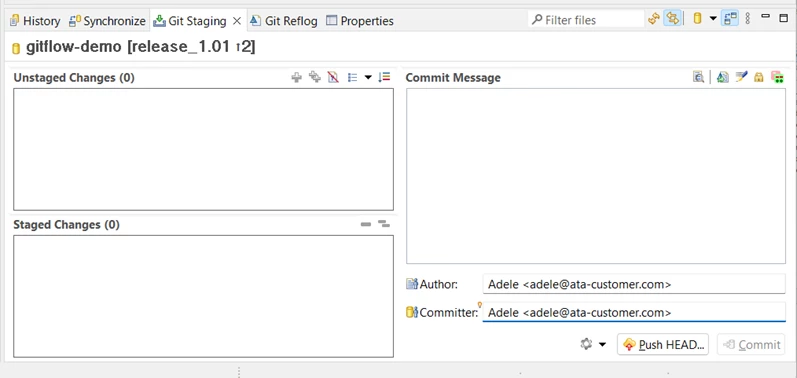Click into the Author input field
Viewport: 797px width, 378px height.
tap(634, 284)
